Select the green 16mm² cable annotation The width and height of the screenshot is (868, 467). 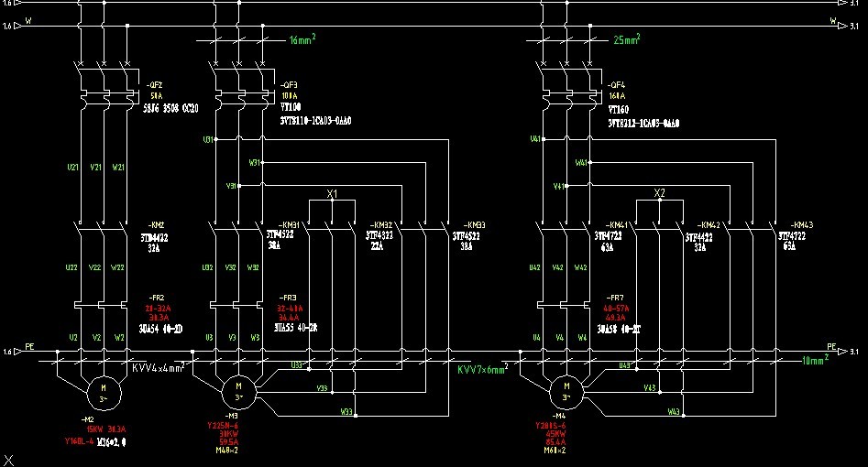[x=302, y=40]
